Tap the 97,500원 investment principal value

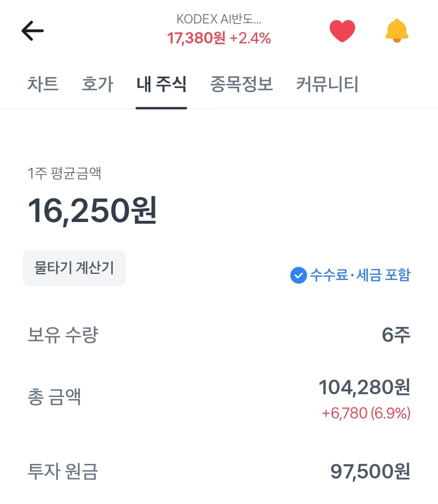(370, 472)
